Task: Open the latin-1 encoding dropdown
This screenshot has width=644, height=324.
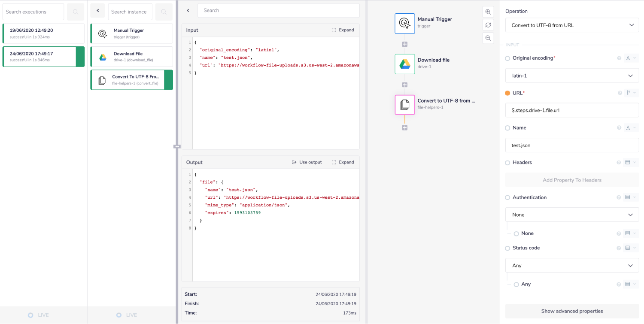Action: coord(572,76)
